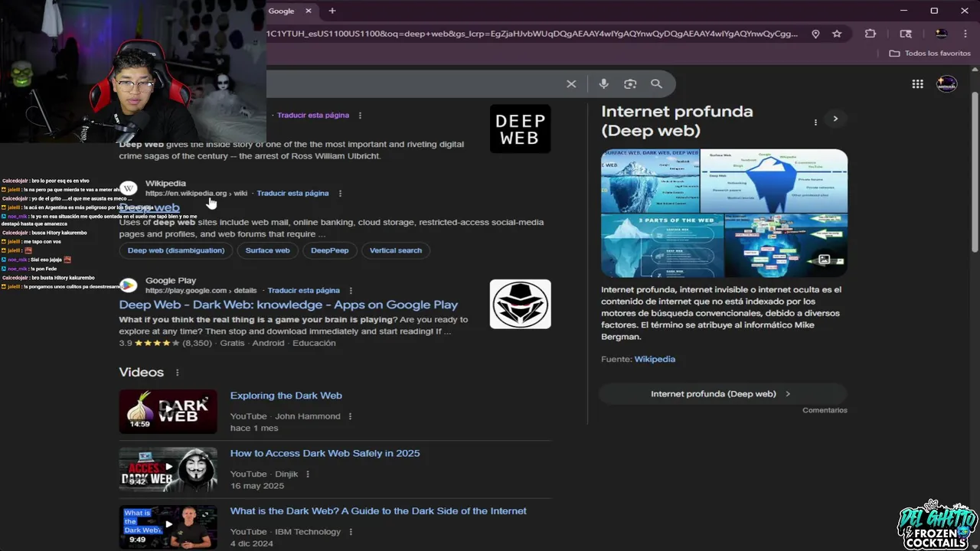Close the Google tab
The height and width of the screenshot is (551, 980).
click(x=309, y=11)
